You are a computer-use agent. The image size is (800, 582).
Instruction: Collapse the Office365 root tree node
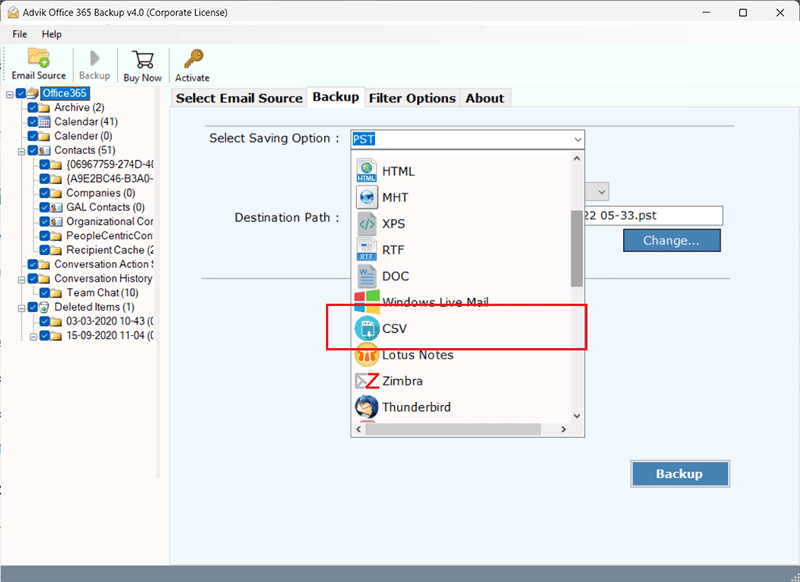[x=10, y=94]
